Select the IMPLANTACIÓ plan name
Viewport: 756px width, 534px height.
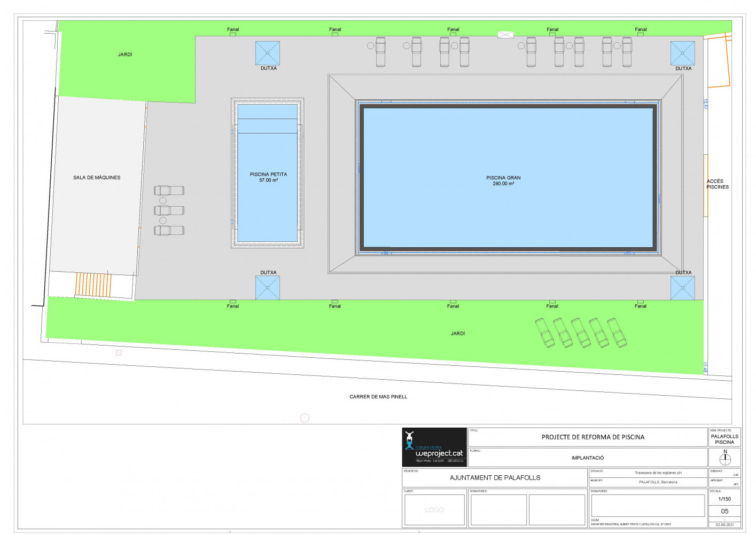click(x=588, y=458)
